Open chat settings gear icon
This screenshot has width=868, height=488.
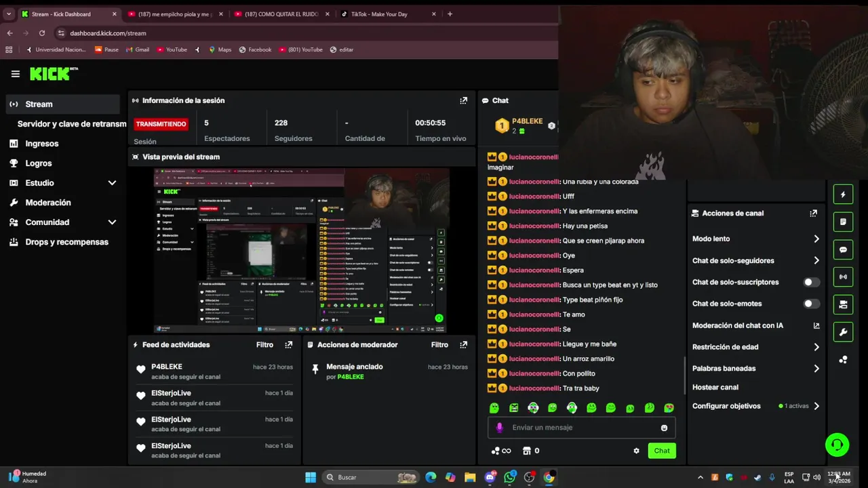tap(636, 451)
